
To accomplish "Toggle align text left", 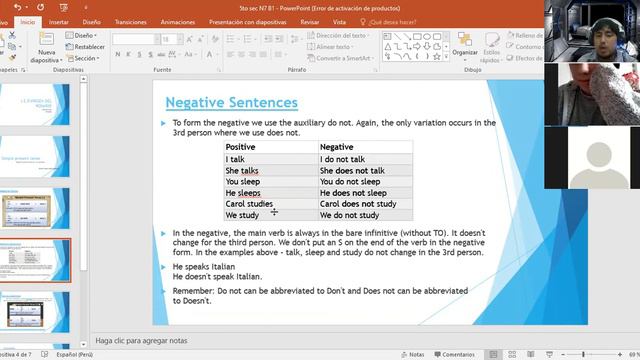I will [230, 54].
